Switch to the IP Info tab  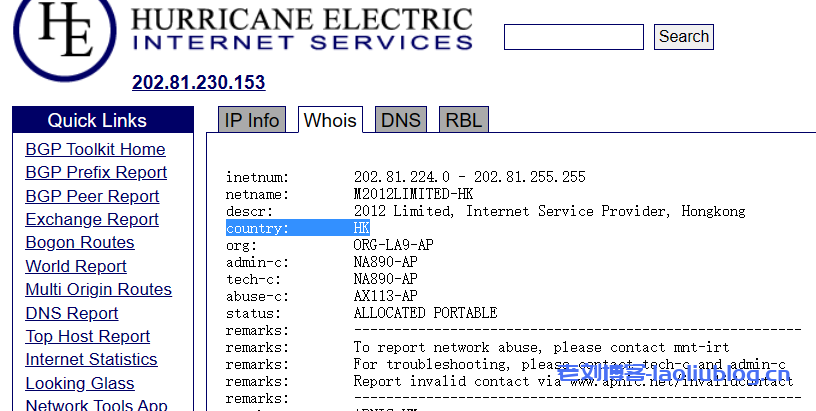pos(252,120)
